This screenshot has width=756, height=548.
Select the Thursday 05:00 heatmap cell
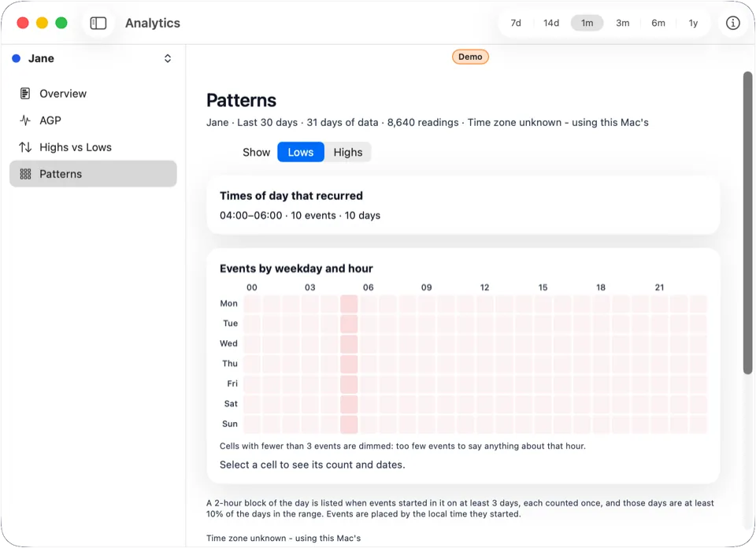click(x=349, y=364)
